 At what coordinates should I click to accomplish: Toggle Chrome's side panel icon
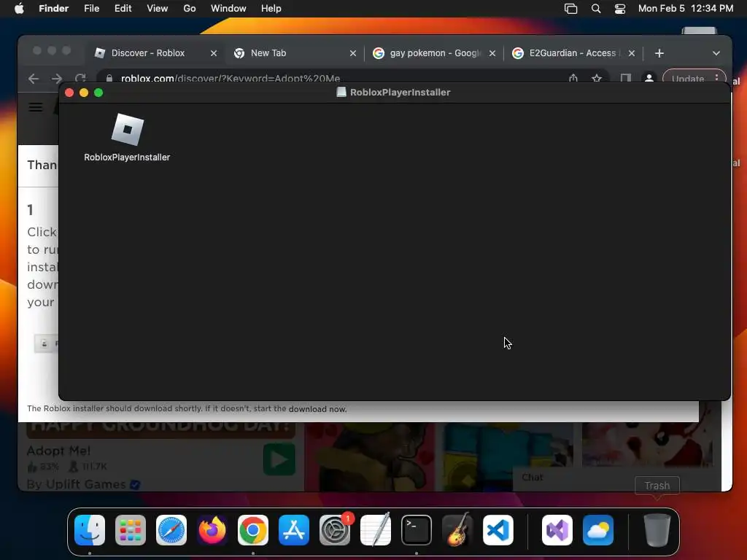[x=625, y=79]
